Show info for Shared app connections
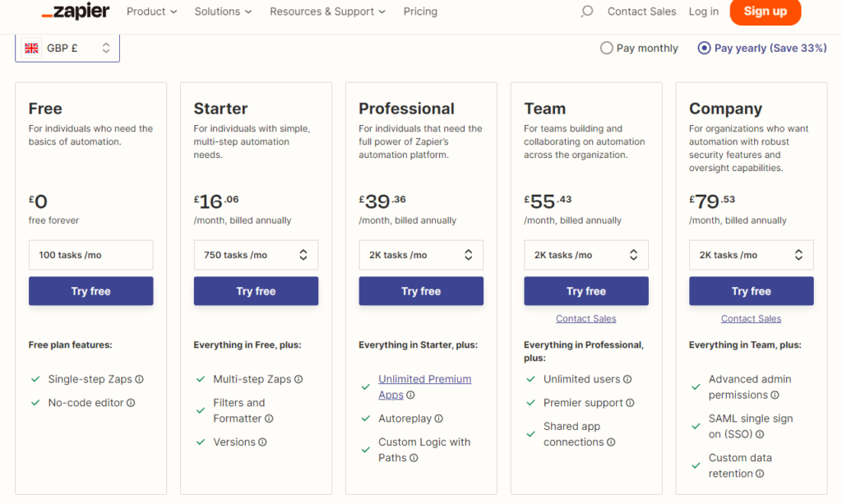This screenshot has width=842, height=504. (611, 442)
